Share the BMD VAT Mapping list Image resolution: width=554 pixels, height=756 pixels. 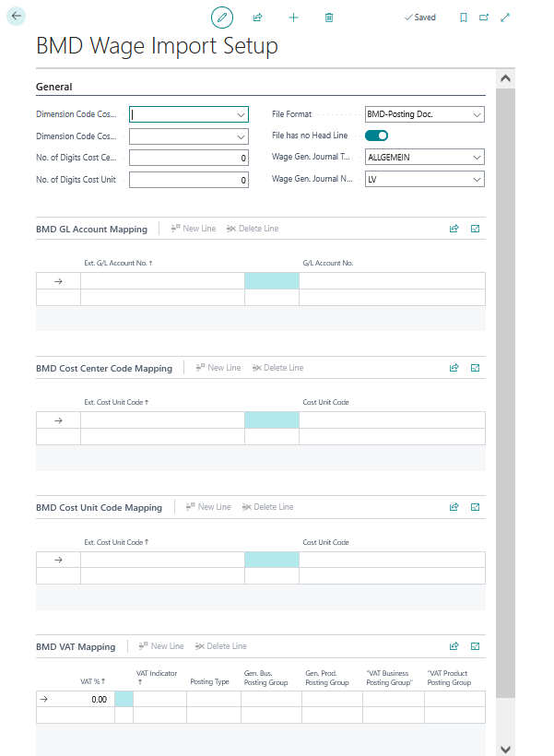[454, 646]
